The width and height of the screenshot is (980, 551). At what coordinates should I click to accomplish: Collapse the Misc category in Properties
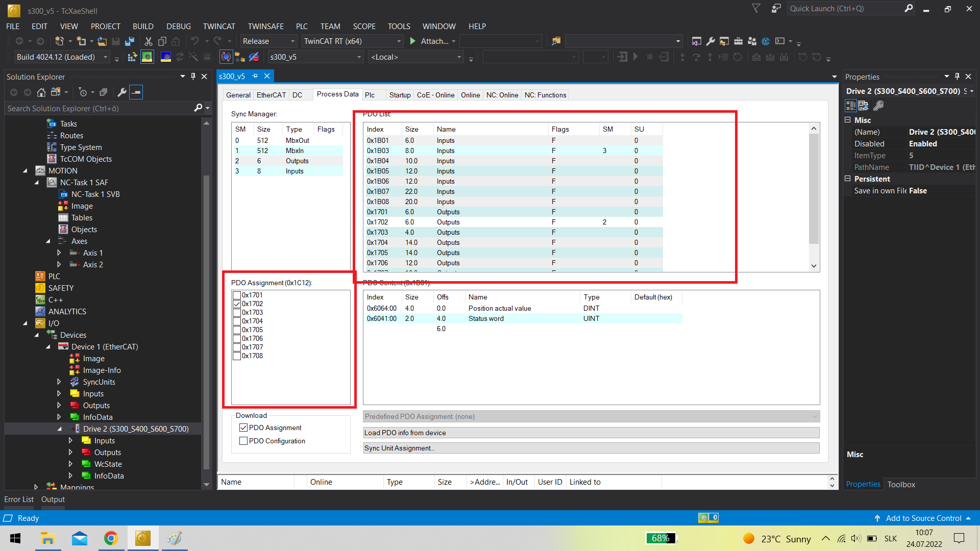(848, 120)
